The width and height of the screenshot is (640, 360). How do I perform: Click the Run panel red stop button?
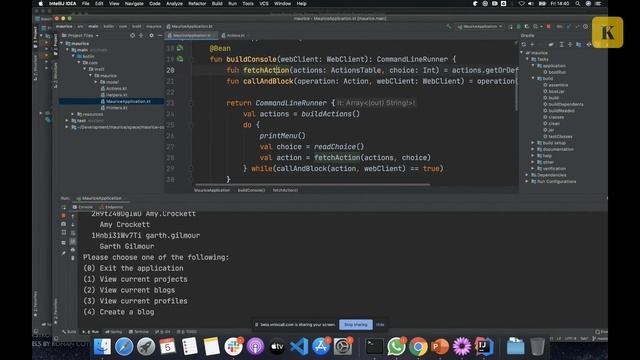tap(63, 215)
